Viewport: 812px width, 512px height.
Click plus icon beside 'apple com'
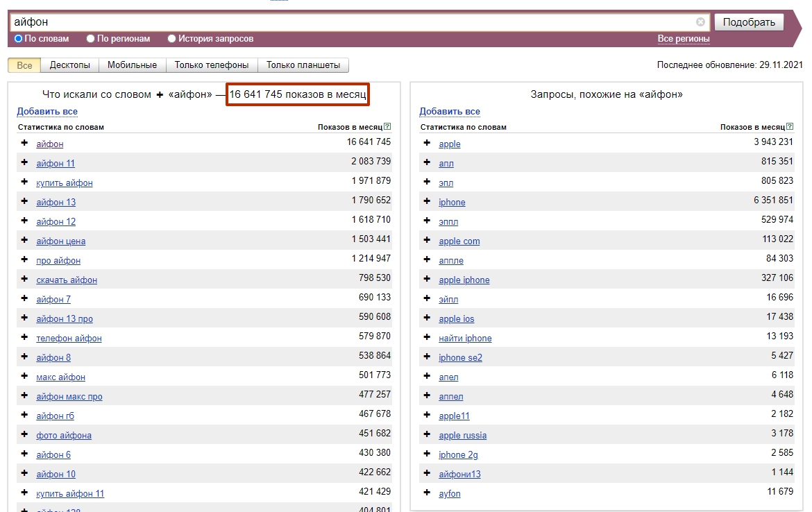click(427, 240)
